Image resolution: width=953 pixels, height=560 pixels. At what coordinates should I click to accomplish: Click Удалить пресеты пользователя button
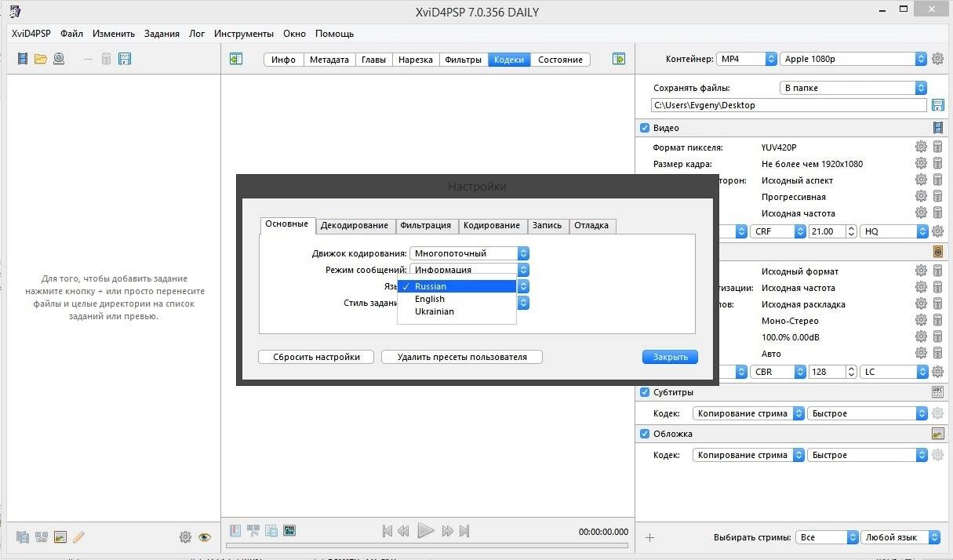(x=462, y=357)
